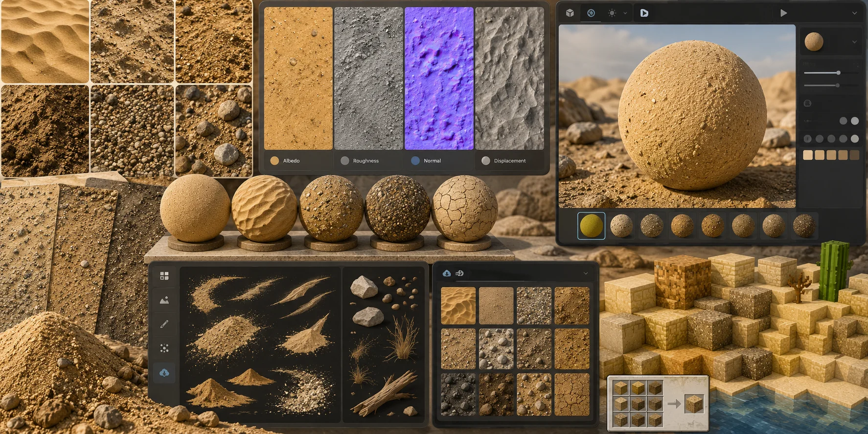Screen dimensions: 868x434
Task: Select the large pebbles photo in gallery
Action: pyautogui.click(x=214, y=131)
